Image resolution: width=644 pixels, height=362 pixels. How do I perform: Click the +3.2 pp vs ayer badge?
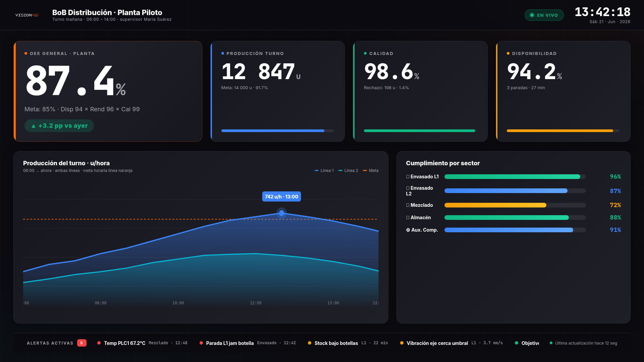click(x=59, y=126)
